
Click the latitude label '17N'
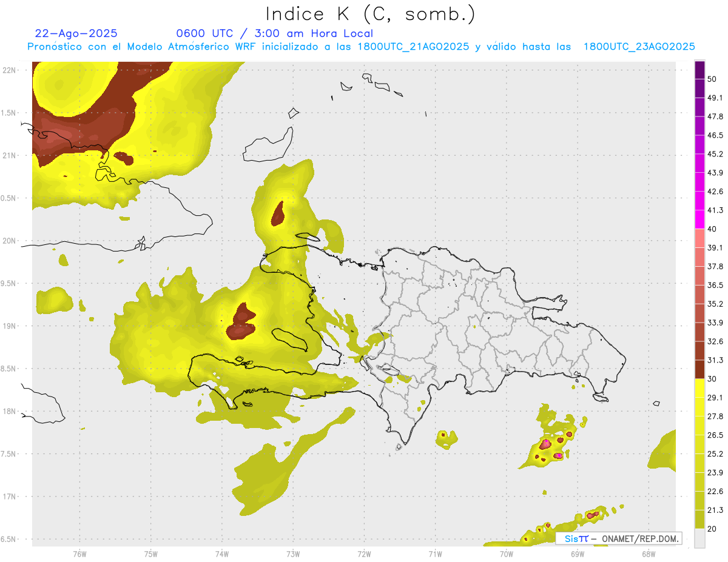(x=9, y=497)
